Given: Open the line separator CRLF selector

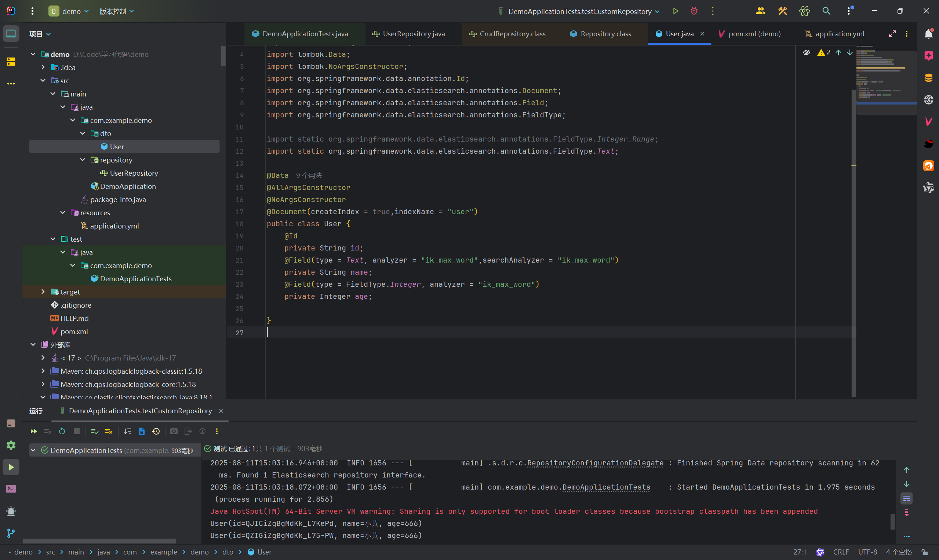Looking at the screenshot, I should [x=841, y=552].
